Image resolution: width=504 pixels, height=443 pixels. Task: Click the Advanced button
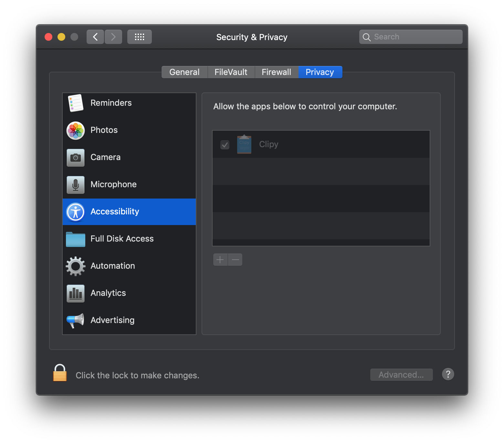(401, 374)
